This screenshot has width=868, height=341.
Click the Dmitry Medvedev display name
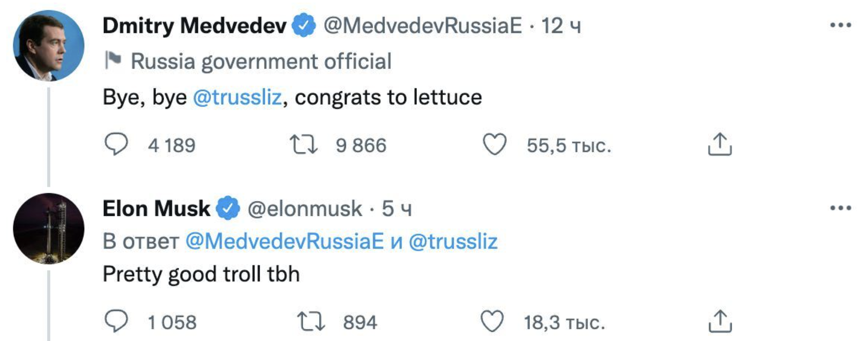pyautogui.click(x=194, y=25)
